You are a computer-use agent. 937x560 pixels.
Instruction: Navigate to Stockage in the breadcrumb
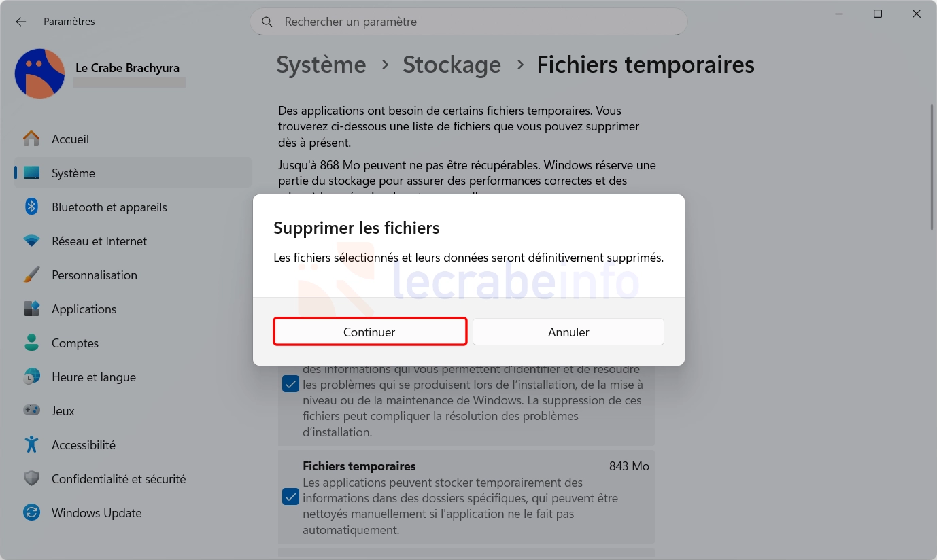click(x=452, y=65)
